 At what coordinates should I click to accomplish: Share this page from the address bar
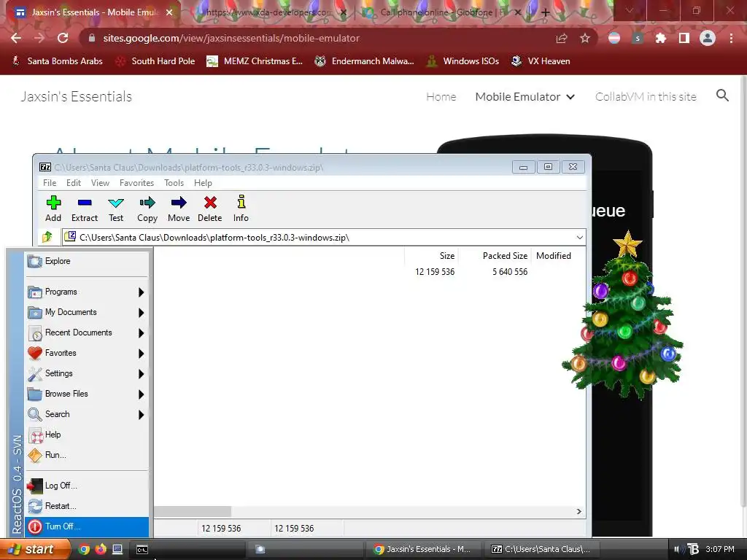click(562, 38)
